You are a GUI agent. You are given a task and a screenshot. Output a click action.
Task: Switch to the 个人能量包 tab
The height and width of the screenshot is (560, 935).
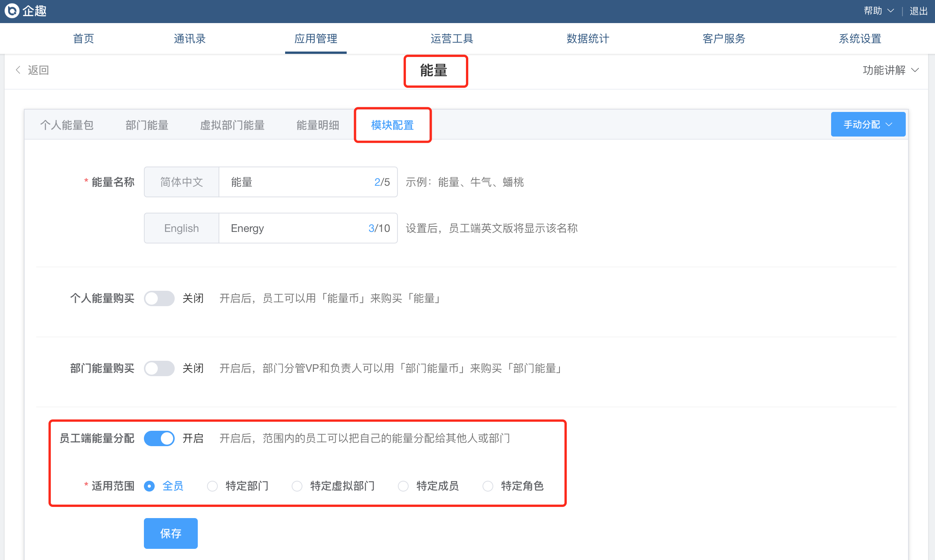67,125
